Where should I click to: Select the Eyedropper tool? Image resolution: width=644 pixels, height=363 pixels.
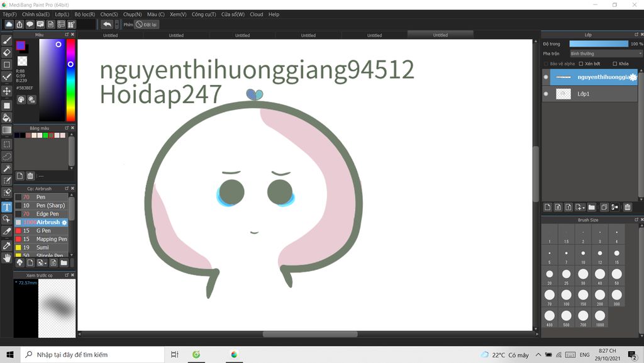6,245
